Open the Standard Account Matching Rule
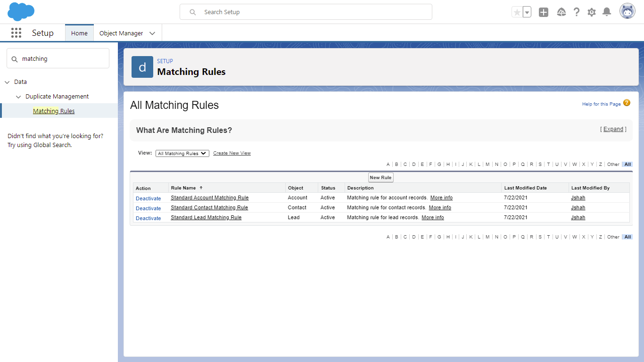Screen dimensions: 644x362 click(x=210, y=197)
